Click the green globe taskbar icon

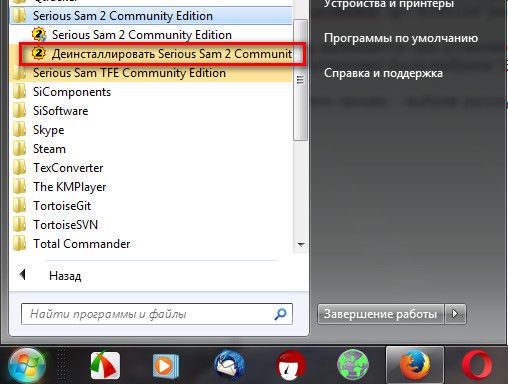click(x=353, y=365)
